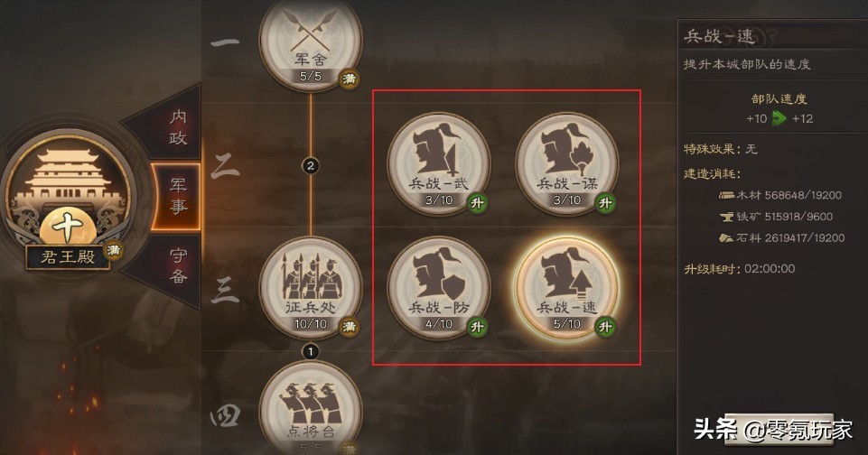Tap green 升 badge on 兵战-防
This screenshot has width=868, height=455.
(477, 327)
